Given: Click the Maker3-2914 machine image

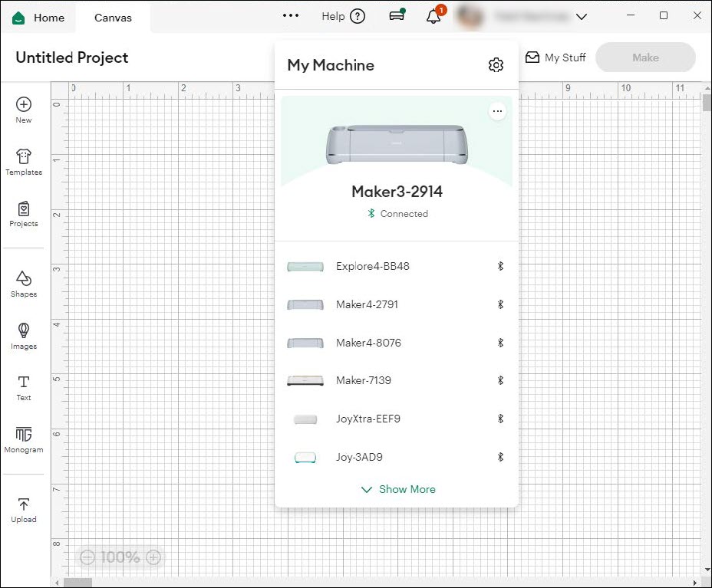Looking at the screenshot, I should tap(397, 144).
